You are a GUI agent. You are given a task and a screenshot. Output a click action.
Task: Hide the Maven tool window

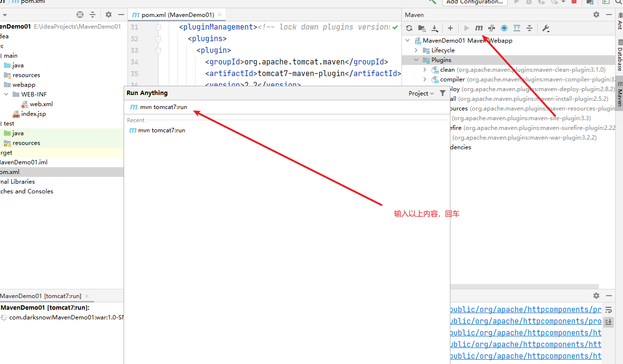coord(609,15)
